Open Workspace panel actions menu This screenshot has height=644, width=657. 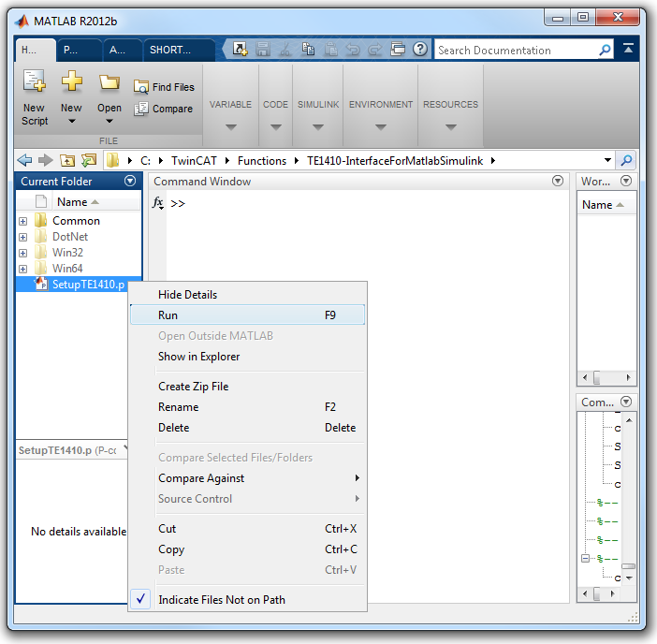coord(626,181)
